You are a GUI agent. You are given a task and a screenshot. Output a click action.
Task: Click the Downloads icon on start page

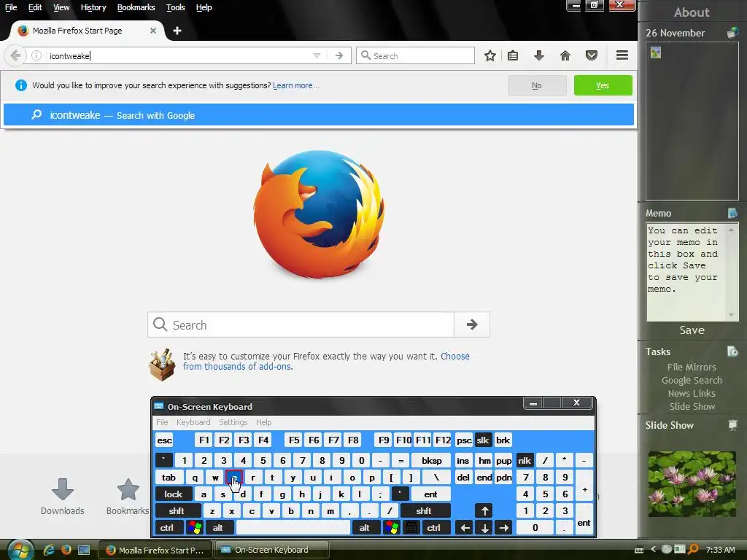coord(63,489)
